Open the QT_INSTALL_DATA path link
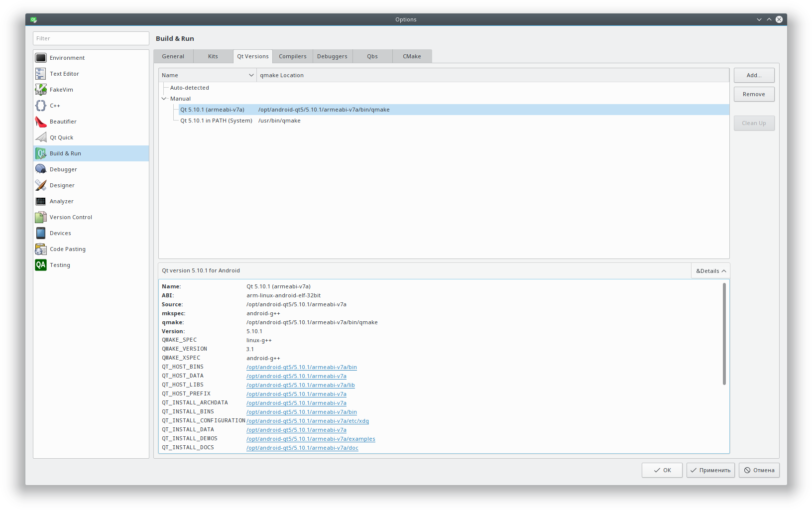 (296, 430)
